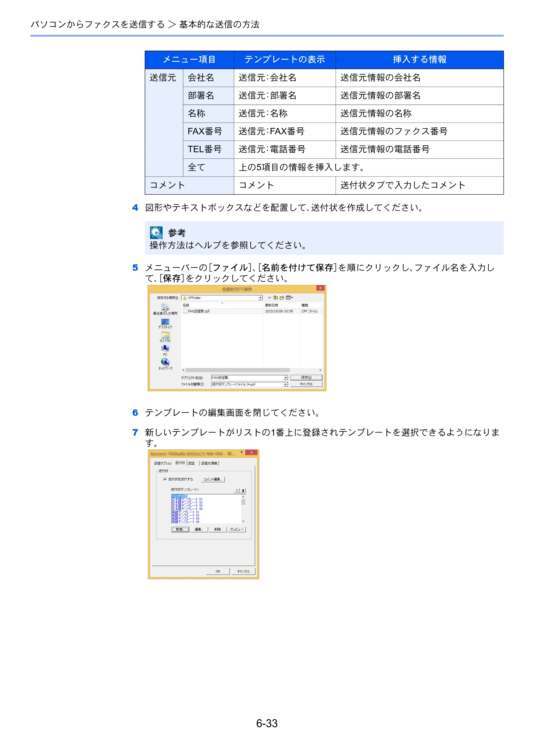Open 最近表示した場所 in the places bar

pyautogui.click(x=165, y=310)
